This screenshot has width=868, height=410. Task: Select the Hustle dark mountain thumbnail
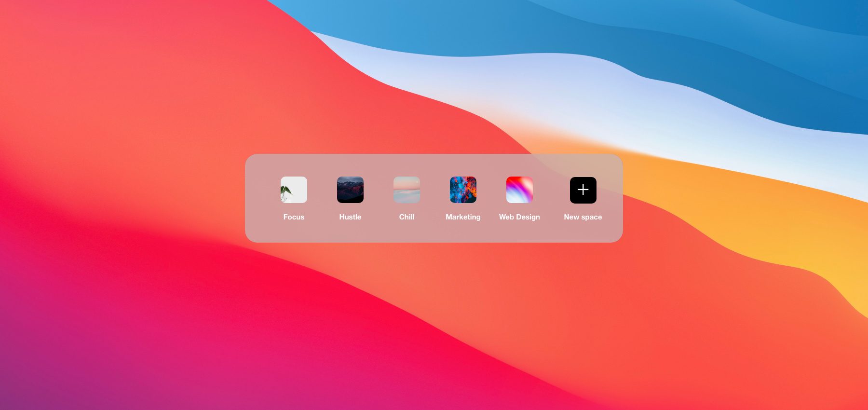point(350,190)
